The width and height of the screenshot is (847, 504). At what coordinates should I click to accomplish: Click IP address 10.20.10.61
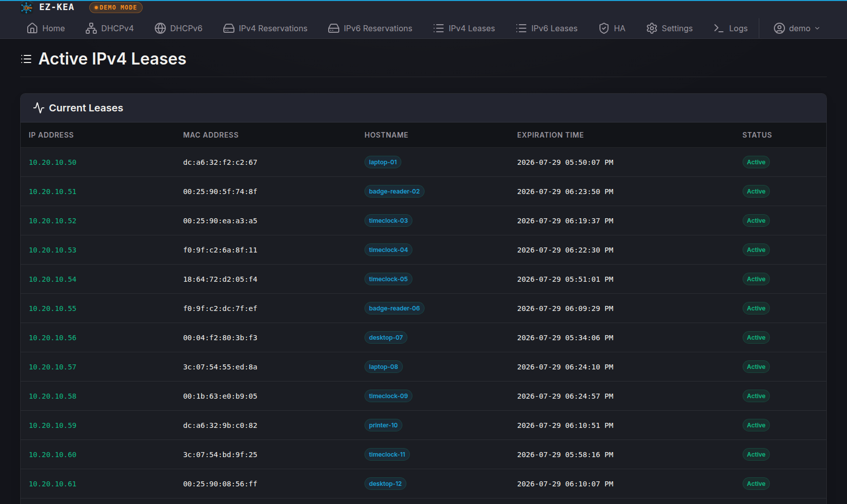point(52,484)
